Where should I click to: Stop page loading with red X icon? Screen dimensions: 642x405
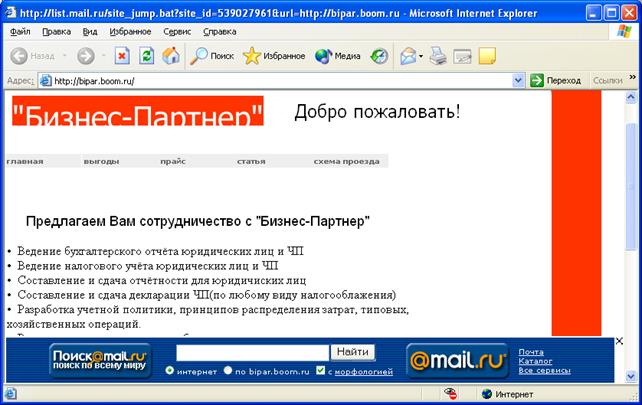[122, 56]
